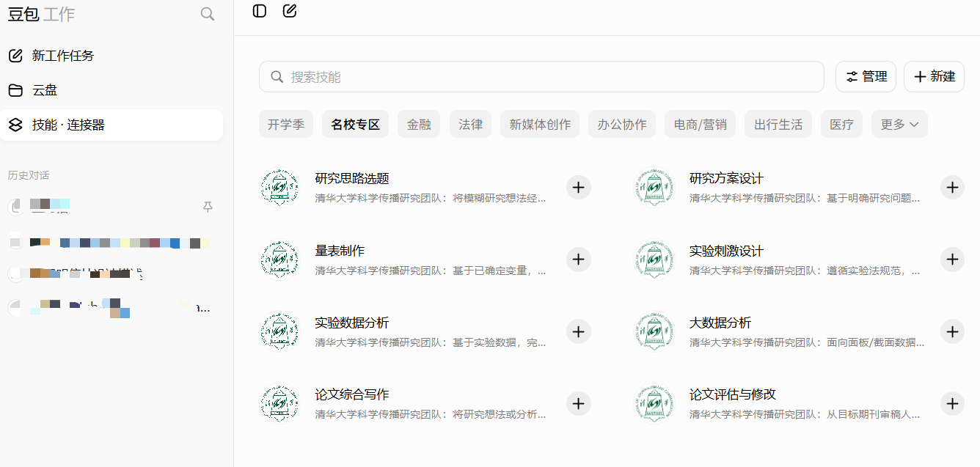Add the 实验刺激设计 skill with plus icon

[952, 260]
